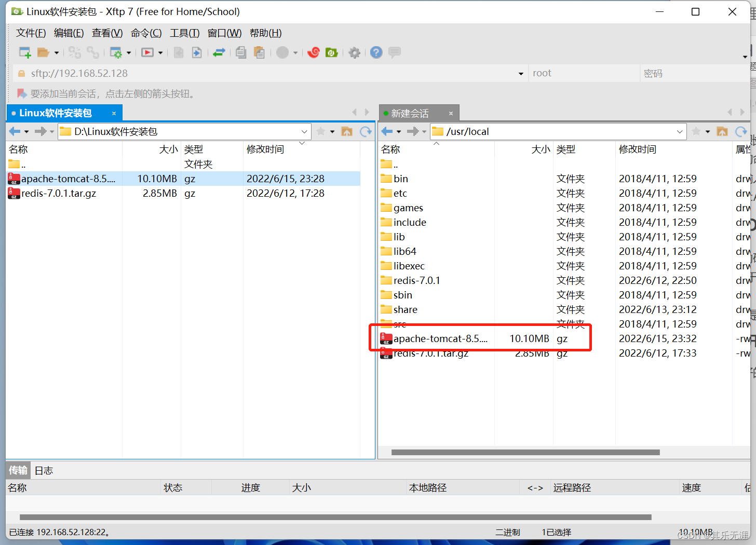Image resolution: width=756 pixels, height=545 pixels.
Task: Click the local pane home folder icon
Action: click(347, 132)
